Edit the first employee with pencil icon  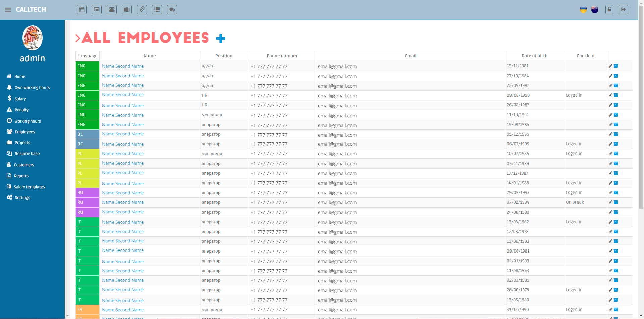[610, 66]
